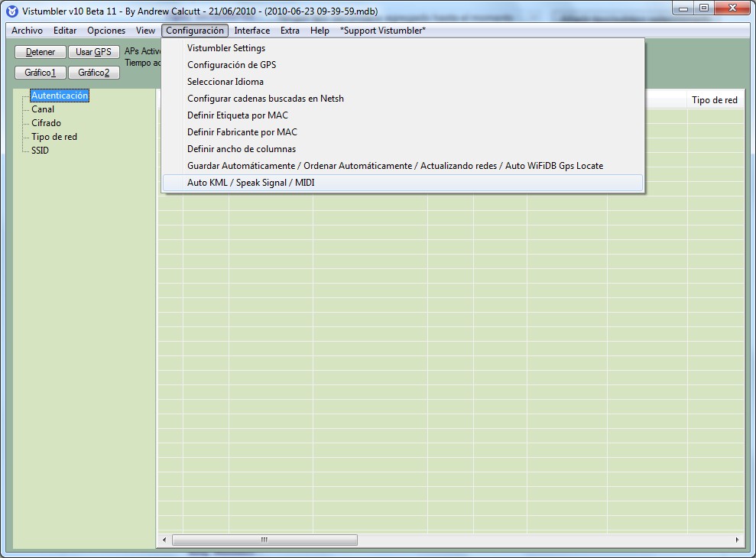Image resolution: width=756 pixels, height=558 pixels.
Task: Open Guardar Automáticamente / Ordenar Automáticamente settings
Action: [403, 166]
